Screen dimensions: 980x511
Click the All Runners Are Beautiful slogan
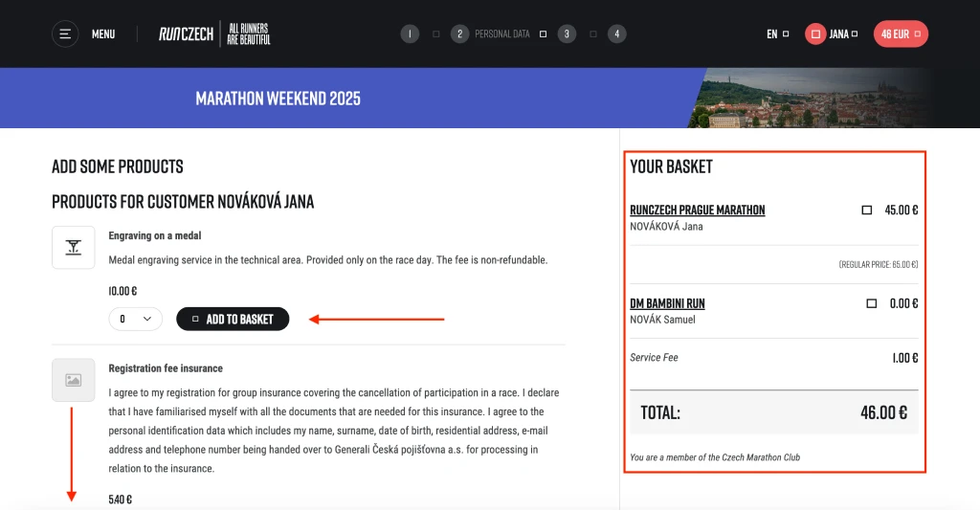click(249, 33)
